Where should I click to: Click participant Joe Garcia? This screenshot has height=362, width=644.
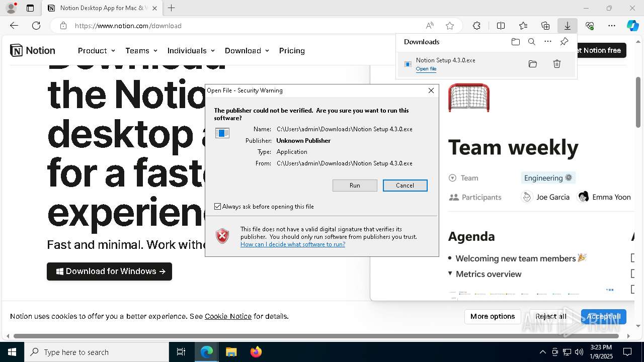[x=546, y=197]
